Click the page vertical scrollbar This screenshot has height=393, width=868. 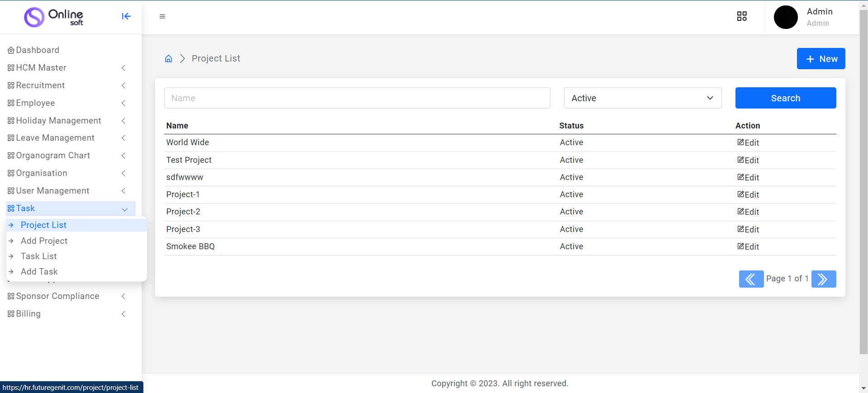863,181
